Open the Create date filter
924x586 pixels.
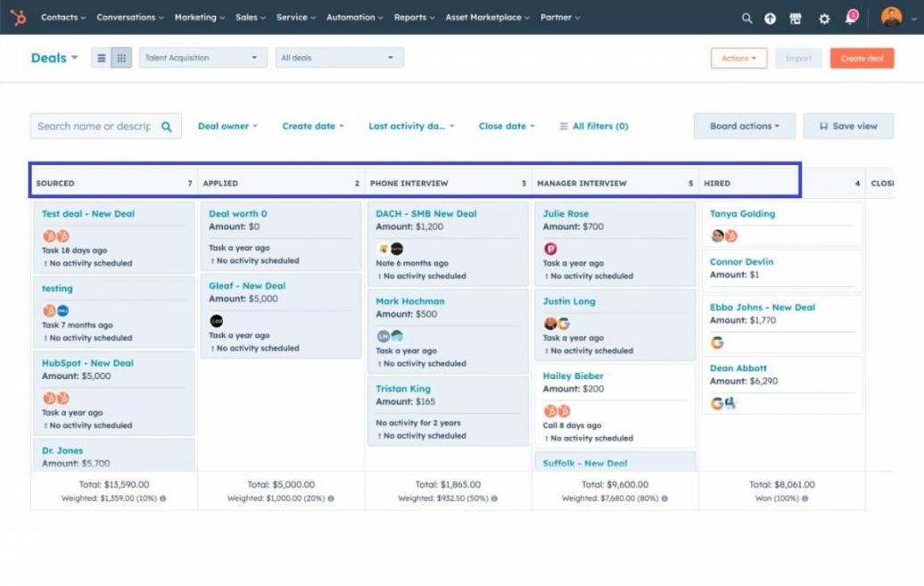[313, 126]
